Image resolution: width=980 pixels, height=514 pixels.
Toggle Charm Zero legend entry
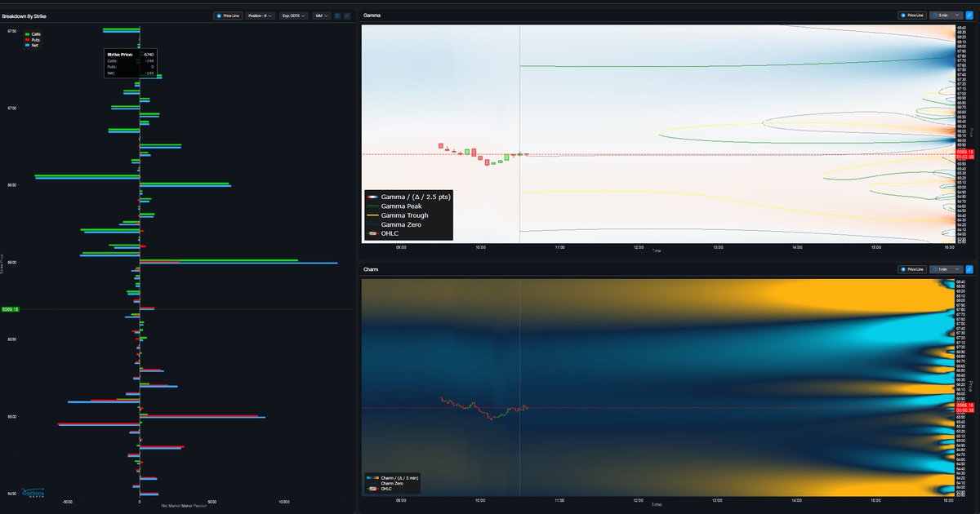click(393, 484)
